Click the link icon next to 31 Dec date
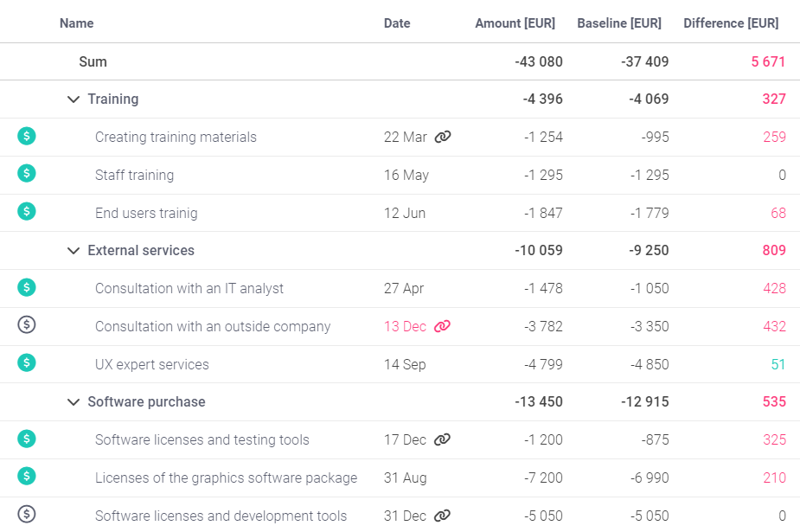 (x=442, y=516)
